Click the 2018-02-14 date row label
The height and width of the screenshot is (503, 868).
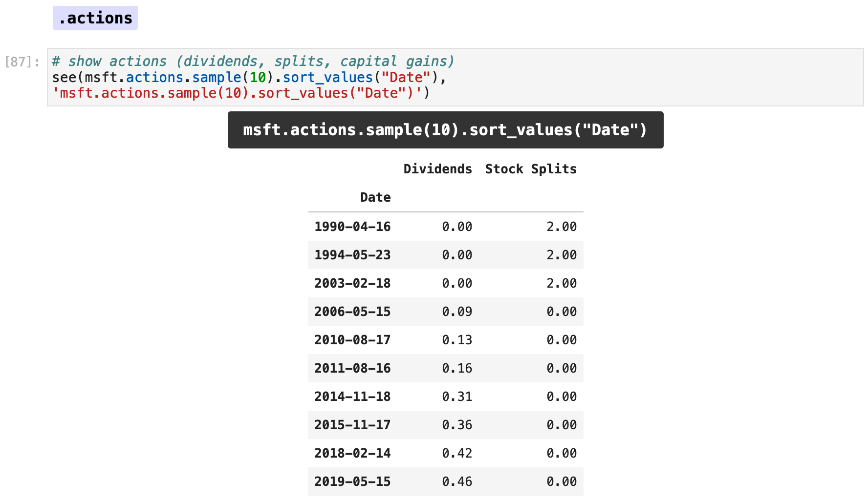pos(352,453)
